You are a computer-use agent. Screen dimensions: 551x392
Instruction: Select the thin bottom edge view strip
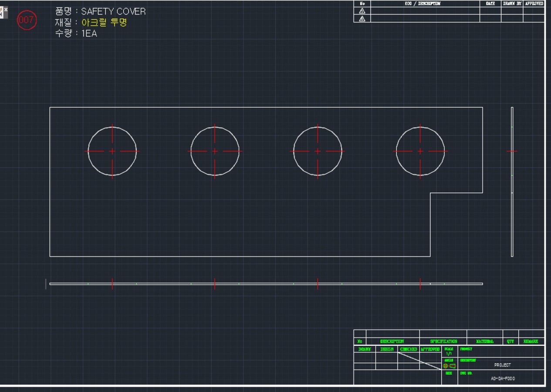(266, 284)
